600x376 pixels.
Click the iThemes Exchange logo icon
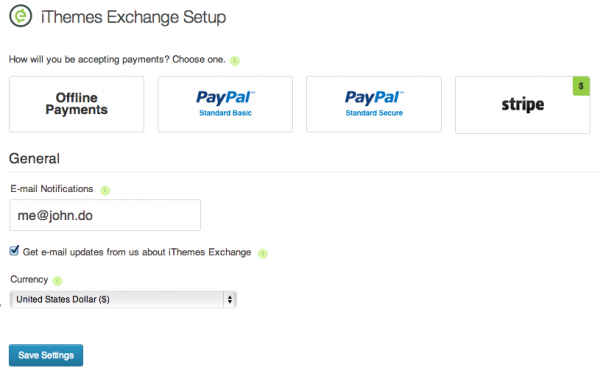21,16
